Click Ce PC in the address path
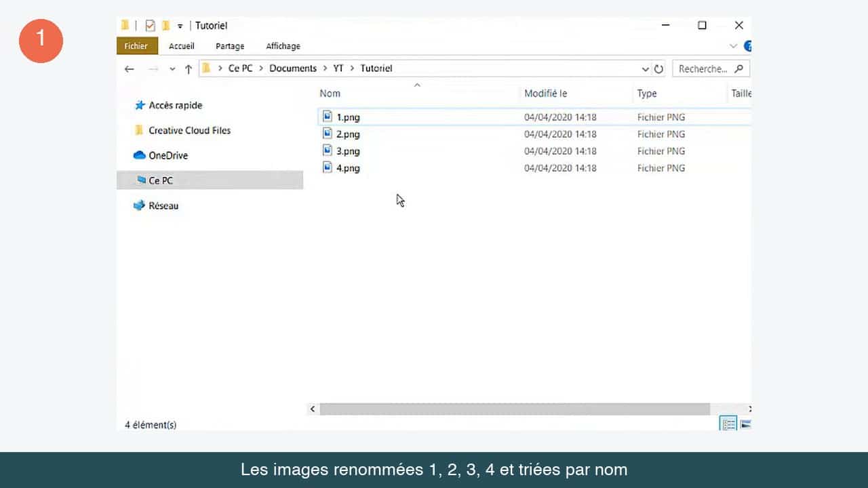The height and width of the screenshot is (488, 868). point(241,68)
